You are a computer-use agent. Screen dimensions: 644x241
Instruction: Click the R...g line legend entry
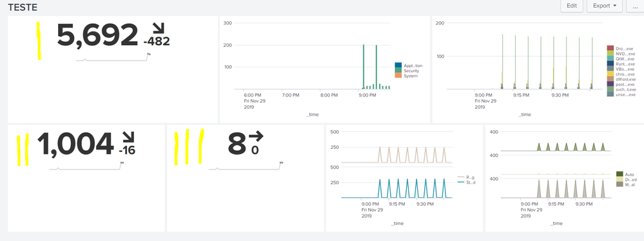pyautogui.click(x=466, y=177)
